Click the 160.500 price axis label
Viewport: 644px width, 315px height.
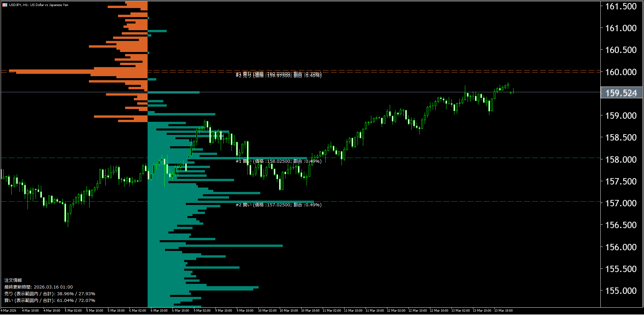(621, 50)
